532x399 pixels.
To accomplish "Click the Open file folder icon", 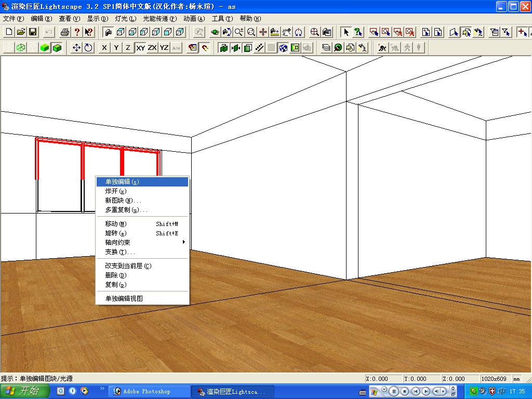I will [21, 32].
